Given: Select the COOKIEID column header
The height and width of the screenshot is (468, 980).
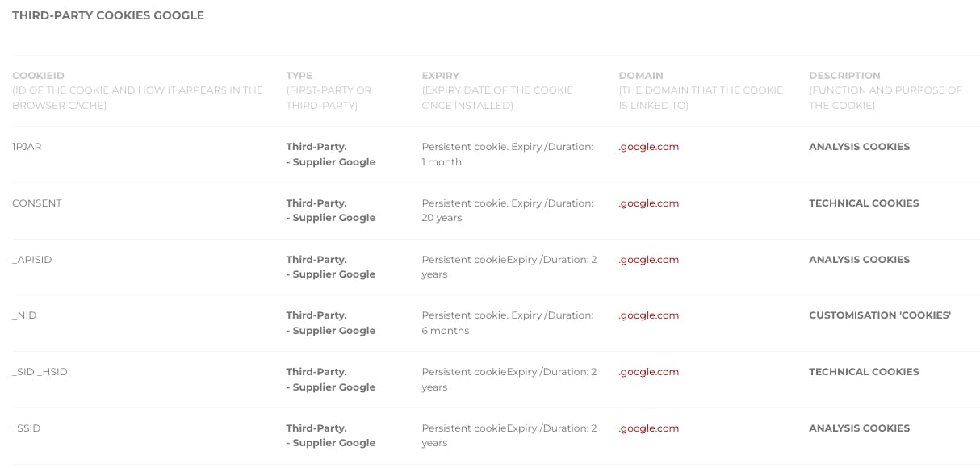Looking at the screenshot, I should coord(37,76).
